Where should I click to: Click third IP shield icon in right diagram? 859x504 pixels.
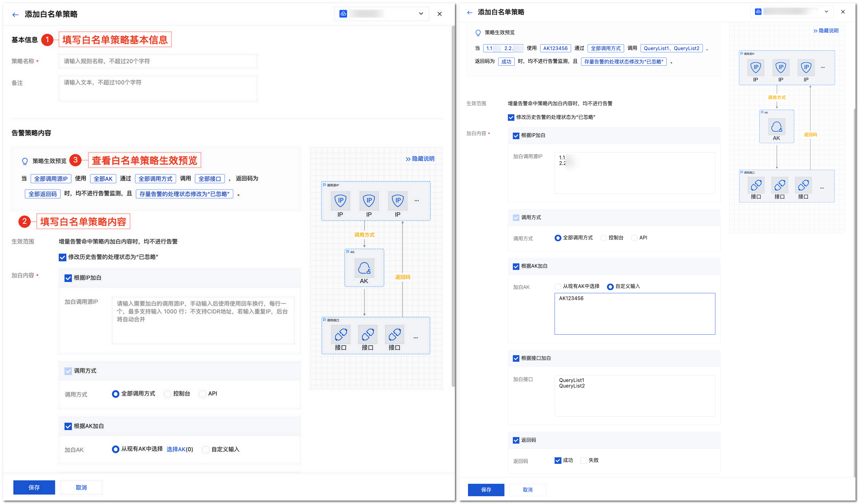(806, 68)
